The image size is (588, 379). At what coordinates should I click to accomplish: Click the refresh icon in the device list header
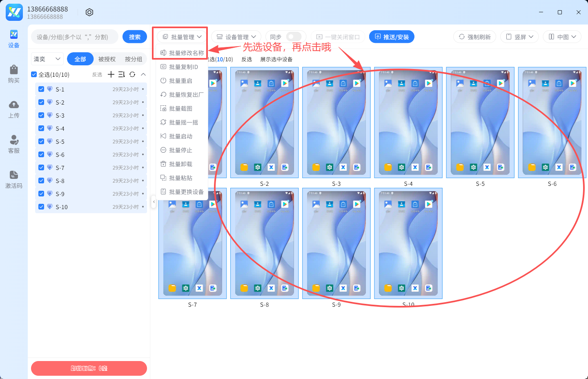coord(132,74)
